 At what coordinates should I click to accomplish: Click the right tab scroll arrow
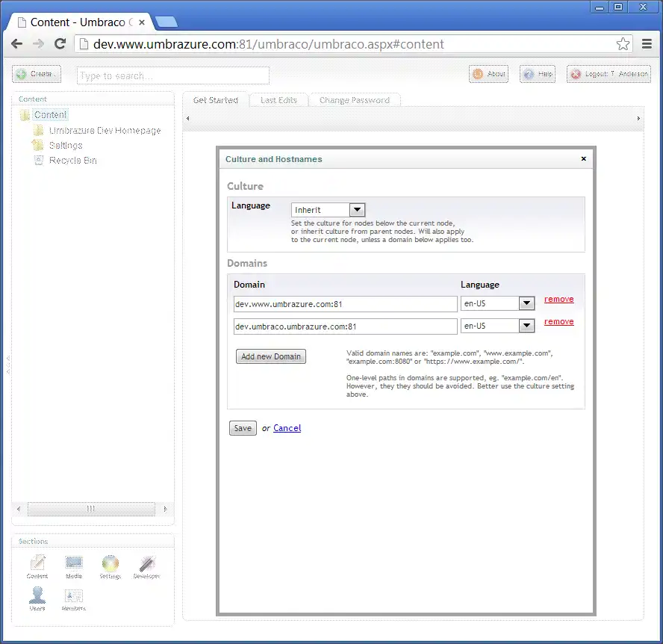[x=638, y=119]
